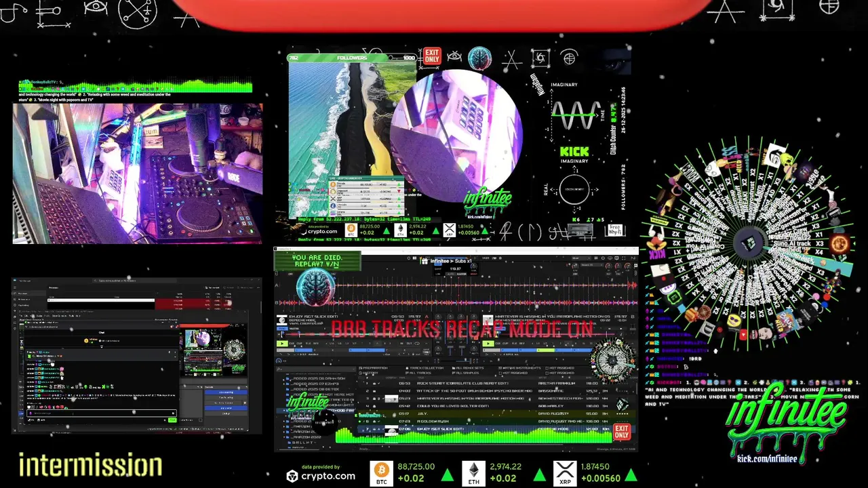Expand the _Added 2025 07 folder
The image size is (868, 488).
point(313,384)
